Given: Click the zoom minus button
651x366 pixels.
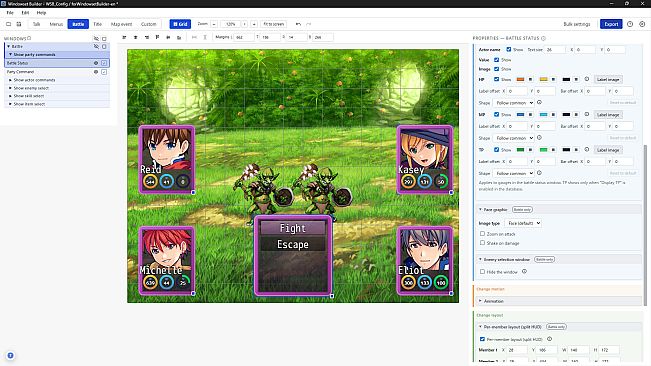Looking at the screenshot, I should click(214, 24).
